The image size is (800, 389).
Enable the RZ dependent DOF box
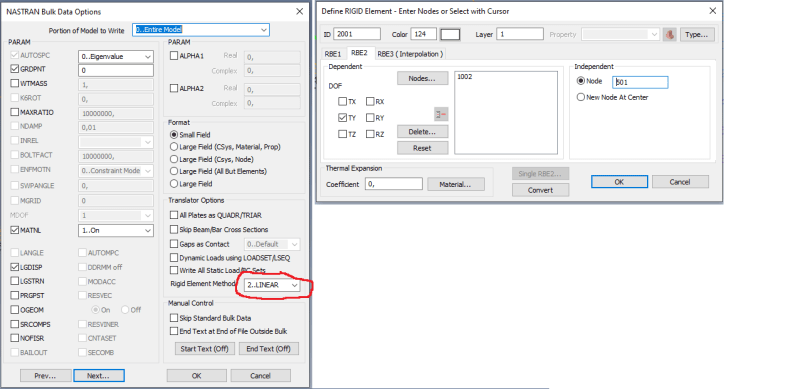370,134
